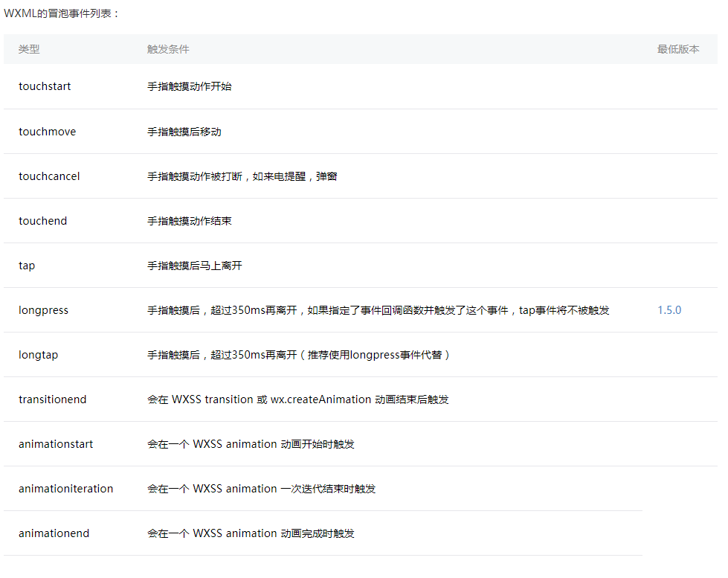This screenshot has width=728, height=578.
Task: Select the transitionend event name
Action: click(53, 399)
